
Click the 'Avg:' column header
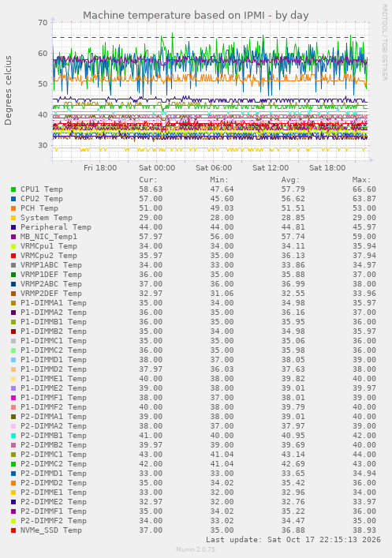coord(290,180)
